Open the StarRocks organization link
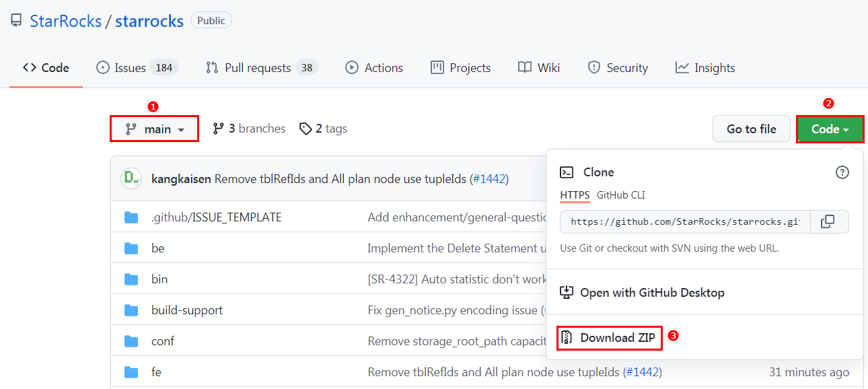Viewport: 868px width, 389px height. click(65, 21)
